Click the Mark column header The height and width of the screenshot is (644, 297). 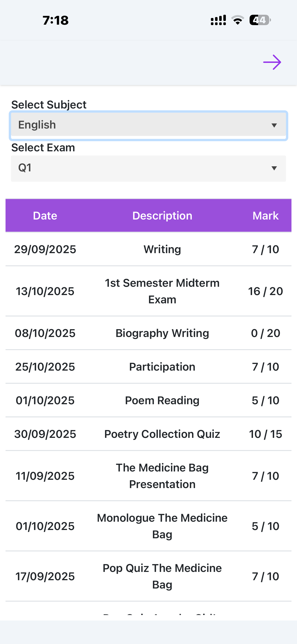tap(265, 216)
